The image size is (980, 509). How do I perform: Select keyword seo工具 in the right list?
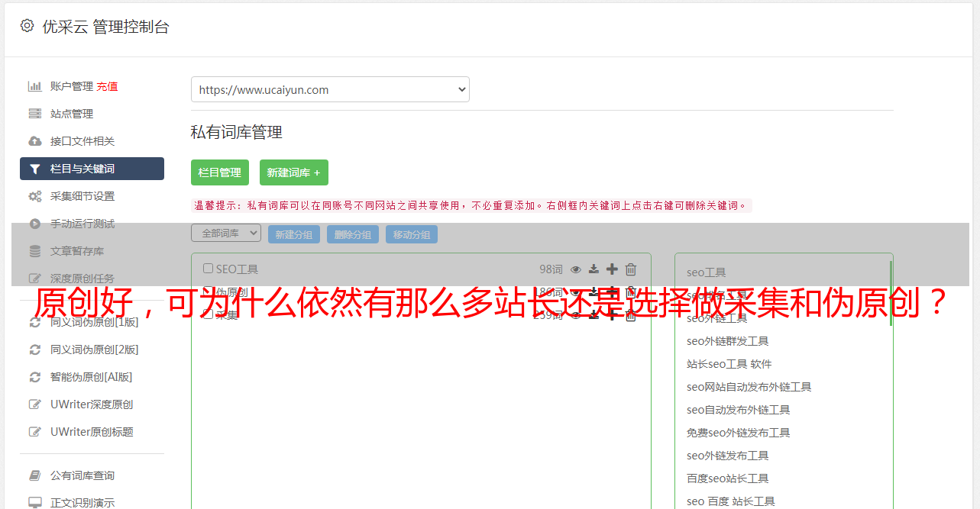707,272
